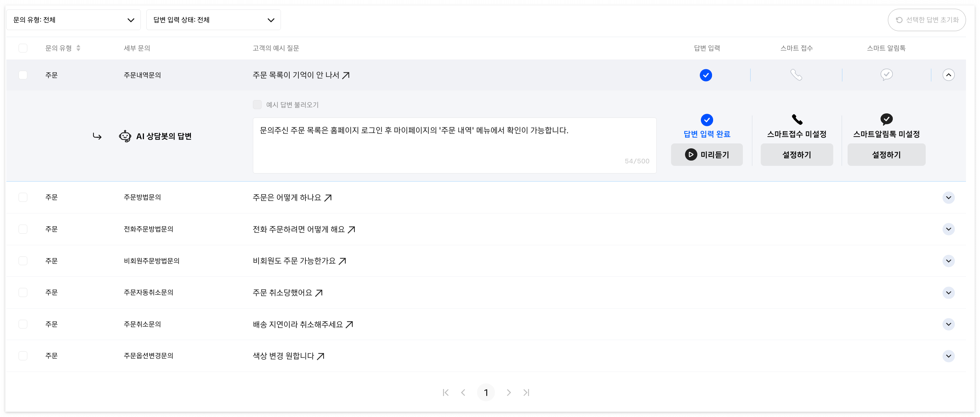The height and width of the screenshot is (417, 980).
Task: Toggle the select-all checkbox in table header
Action: coord(23,48)
